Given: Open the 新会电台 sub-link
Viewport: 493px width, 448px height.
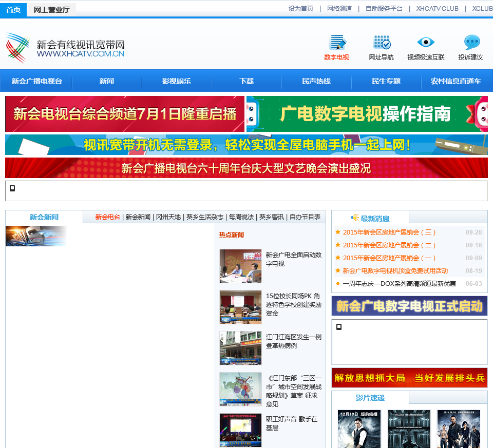Looking at the screenshot, I should [107, 217].
